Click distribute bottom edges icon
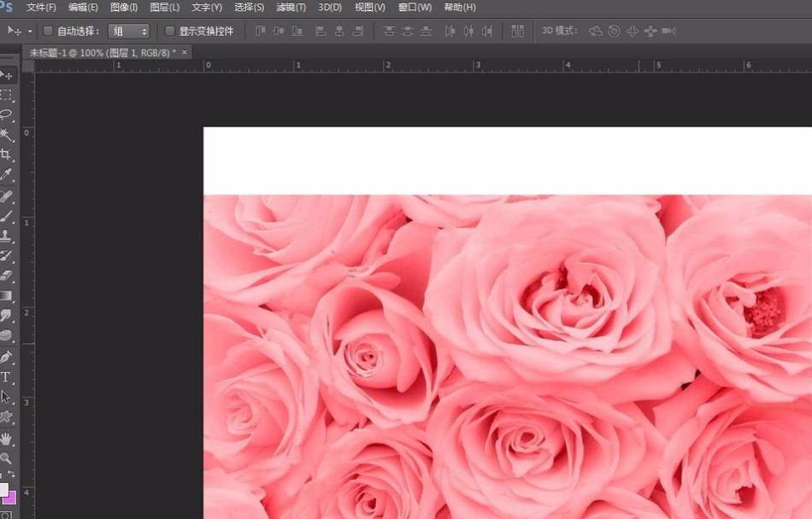This screenshot has height=519, width=812. 426,31
